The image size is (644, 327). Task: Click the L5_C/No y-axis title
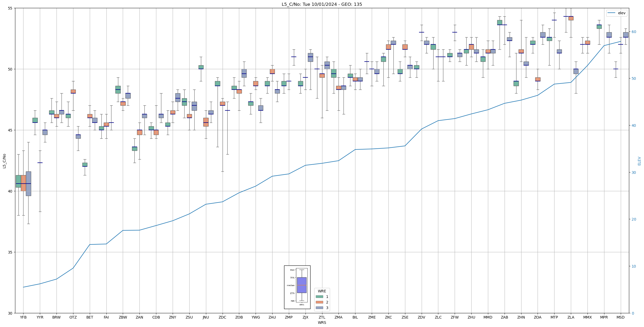click(x=4, y=161)
